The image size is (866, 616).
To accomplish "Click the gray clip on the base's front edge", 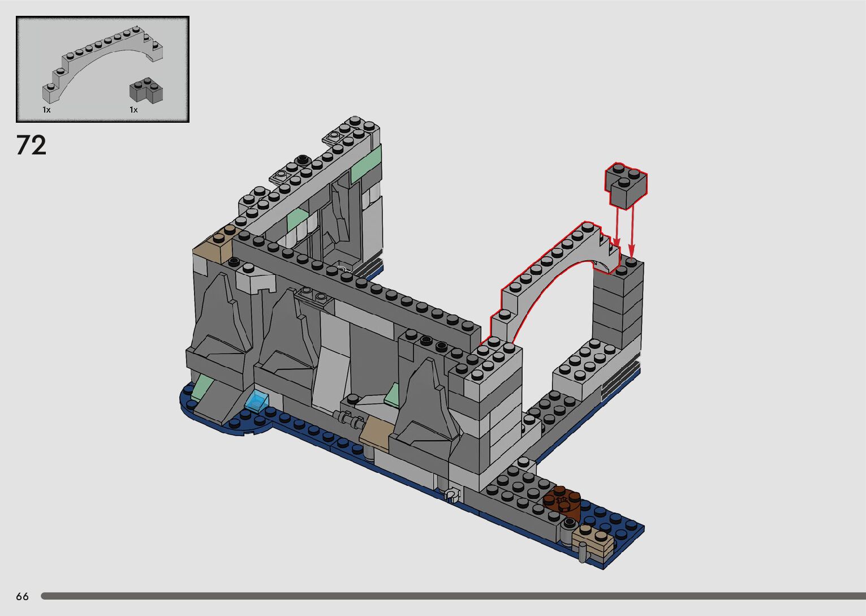I will [451, 496].
